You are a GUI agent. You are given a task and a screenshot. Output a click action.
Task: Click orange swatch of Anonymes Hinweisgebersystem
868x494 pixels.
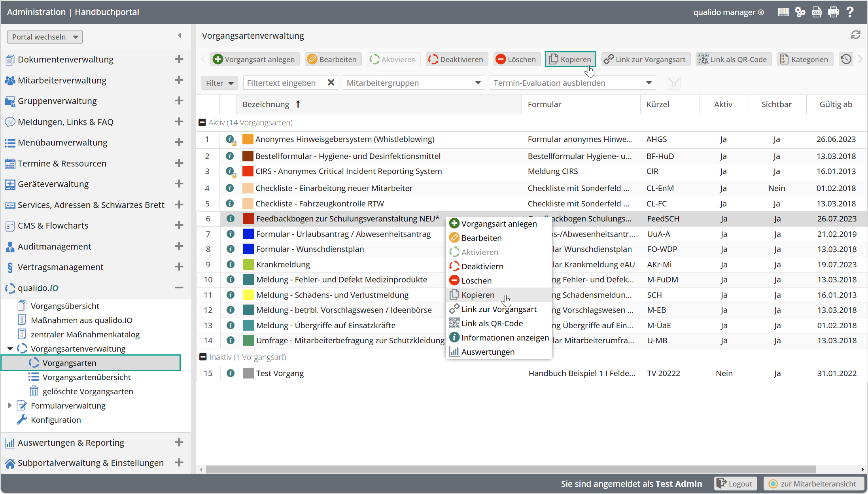click(248, 139)
